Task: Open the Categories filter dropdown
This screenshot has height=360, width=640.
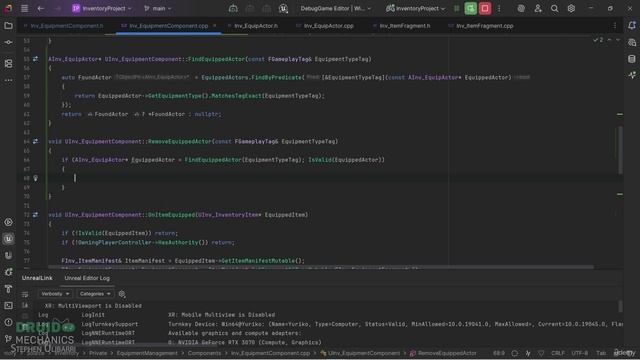Action: pyautogui.click(x=95, y=294)
